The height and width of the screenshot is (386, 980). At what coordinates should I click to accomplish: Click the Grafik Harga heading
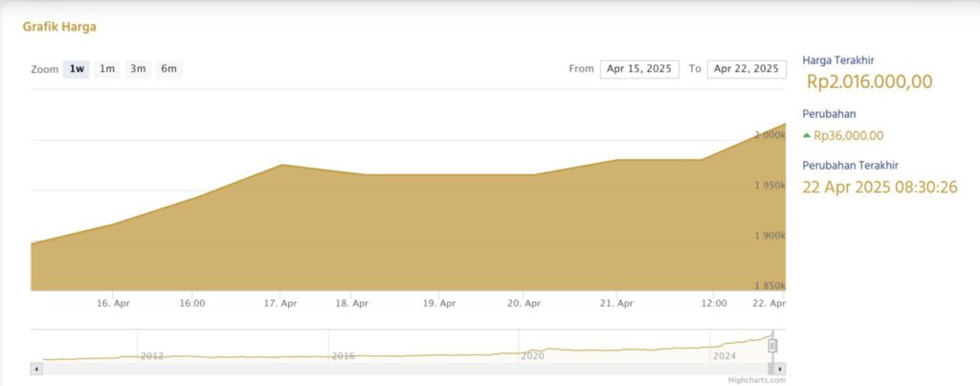coord(59,27)
